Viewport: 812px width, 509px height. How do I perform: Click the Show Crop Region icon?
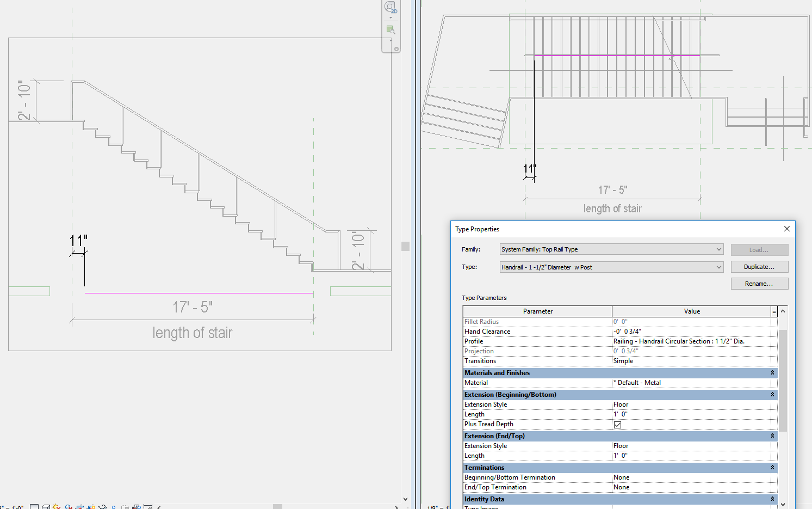pos(91,507)
